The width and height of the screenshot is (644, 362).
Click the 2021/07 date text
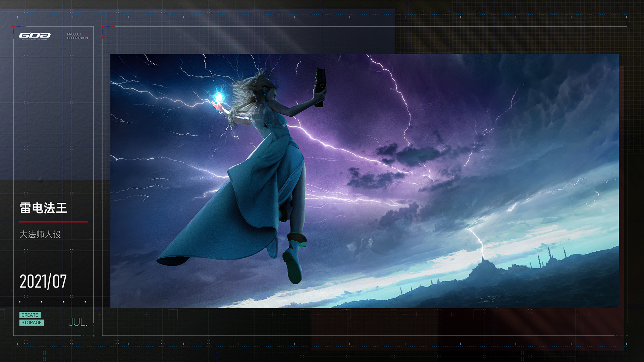click(43, 282)
